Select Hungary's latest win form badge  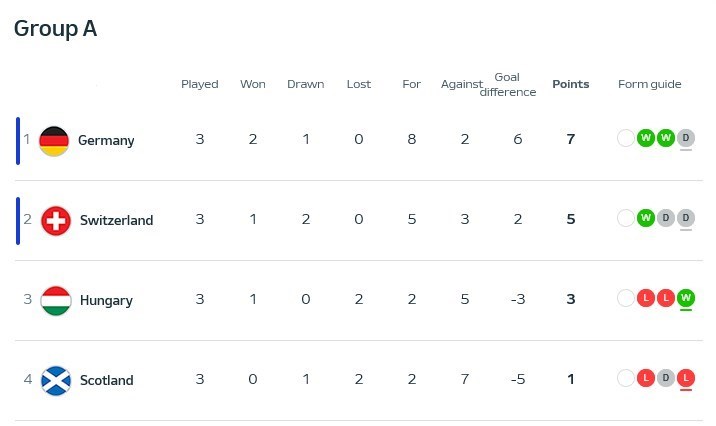click(x=685, y=298)
